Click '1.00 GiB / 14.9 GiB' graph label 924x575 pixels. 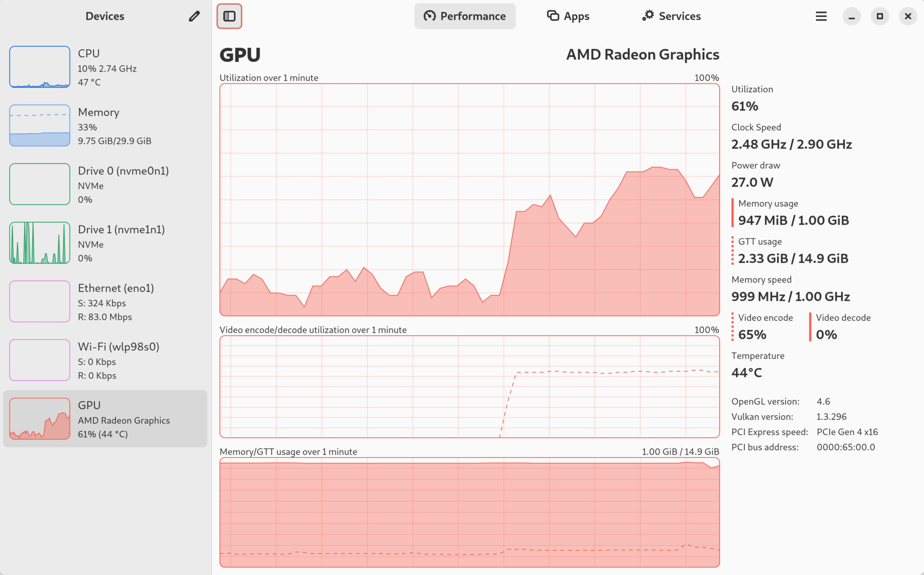pos(680,452)
